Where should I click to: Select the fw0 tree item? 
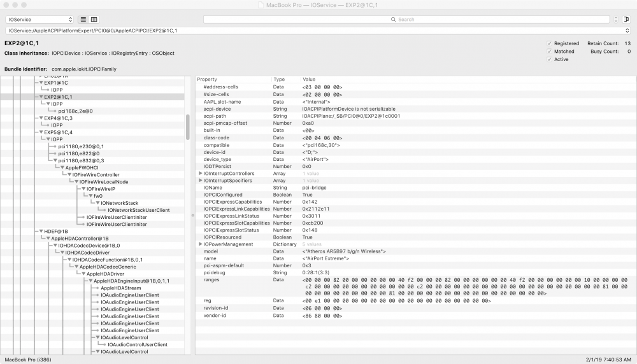pyautogui.click(x=98, y=196)
